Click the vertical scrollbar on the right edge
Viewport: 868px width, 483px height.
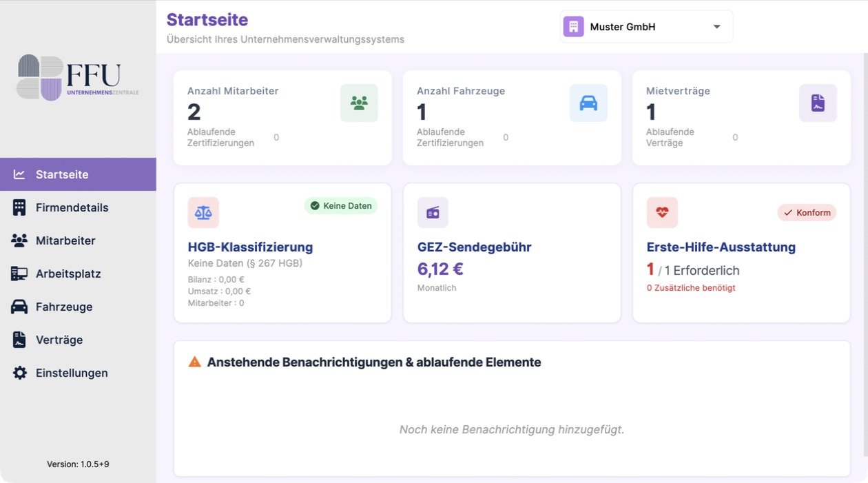[865, 255]
